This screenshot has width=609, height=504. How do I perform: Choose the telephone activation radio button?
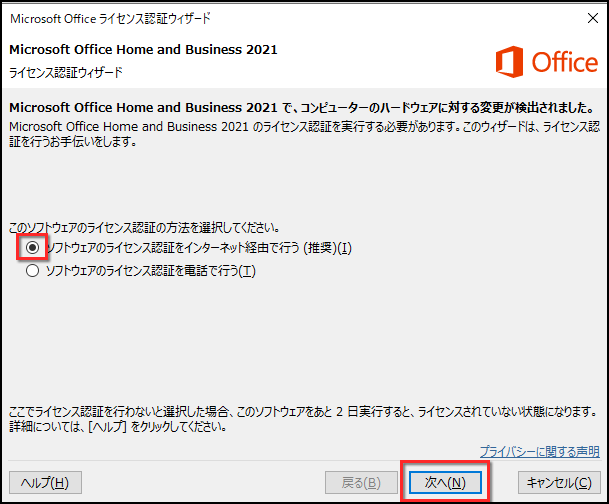(33, 271)
